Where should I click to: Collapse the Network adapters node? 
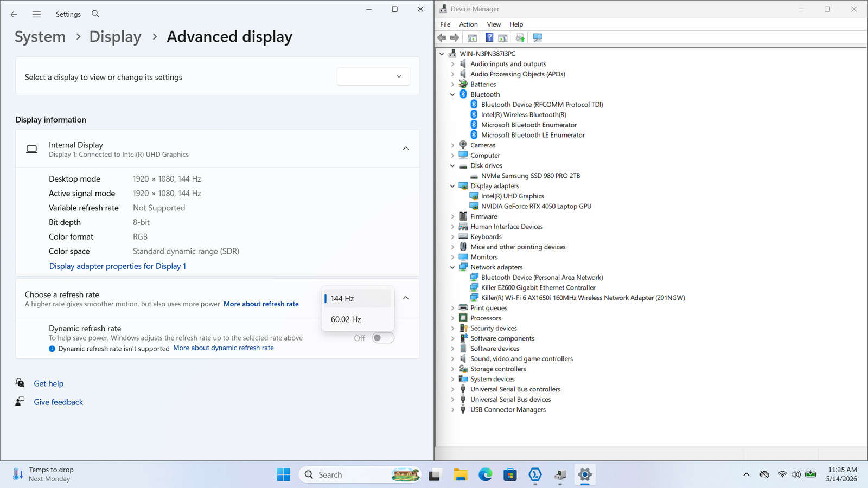pos(452,267)
